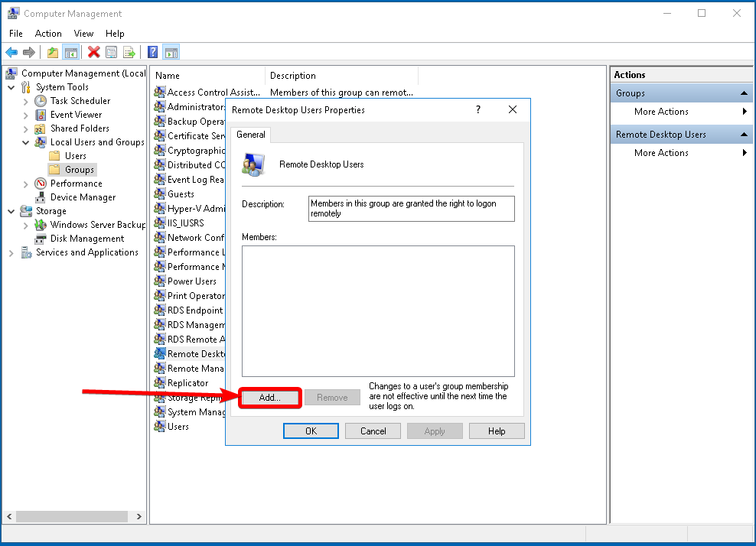This screenshot has width=756, height=546.
Task: Click the Users group icon in list
Action: point(160,426)
